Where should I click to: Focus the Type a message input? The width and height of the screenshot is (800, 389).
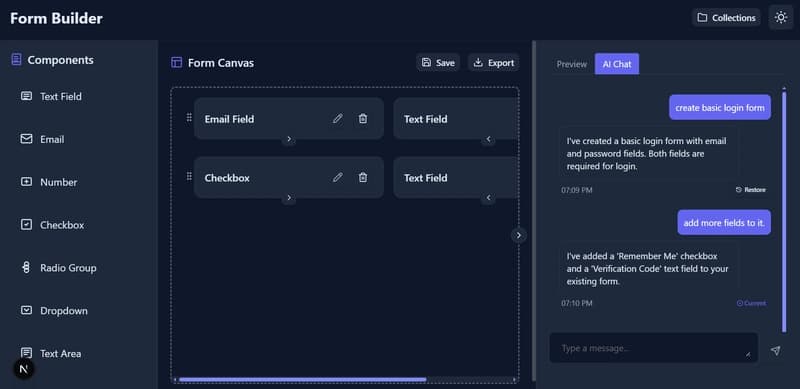pyautogui.click(x=654, y=348)
